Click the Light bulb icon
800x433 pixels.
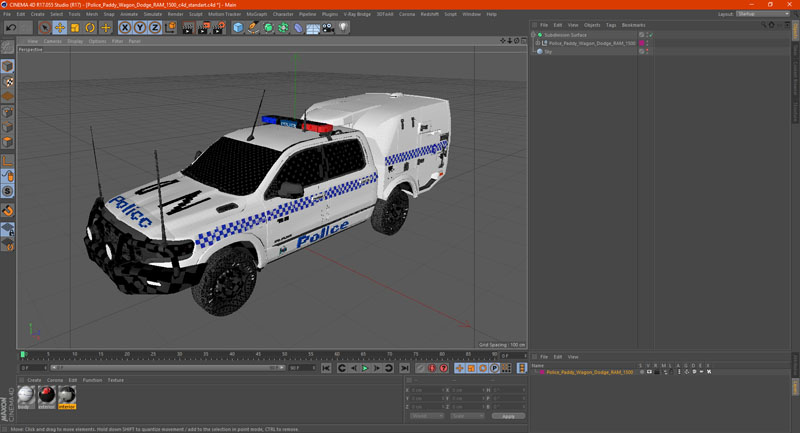point(344,28)
